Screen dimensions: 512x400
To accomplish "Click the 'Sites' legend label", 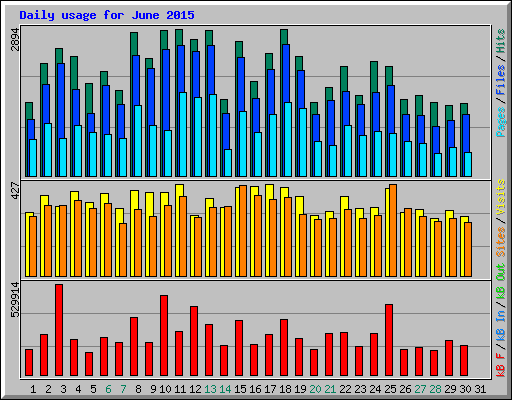I will 501,242.
